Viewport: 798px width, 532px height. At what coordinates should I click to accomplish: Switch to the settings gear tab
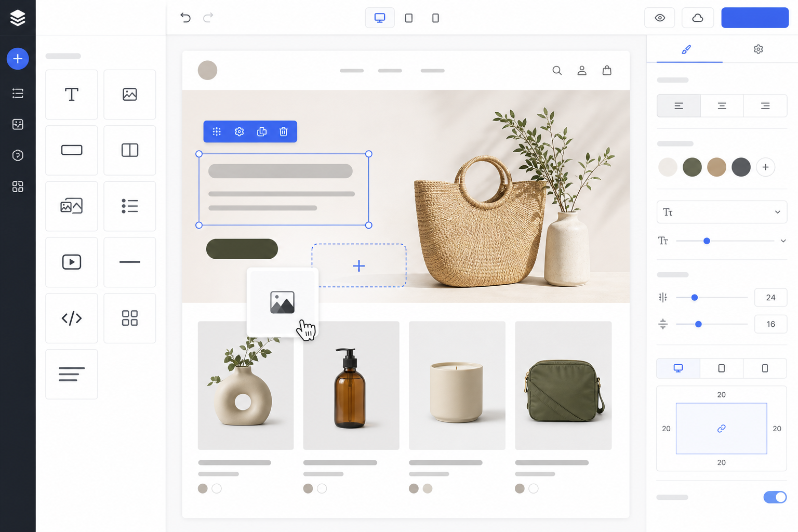point(759,49)
